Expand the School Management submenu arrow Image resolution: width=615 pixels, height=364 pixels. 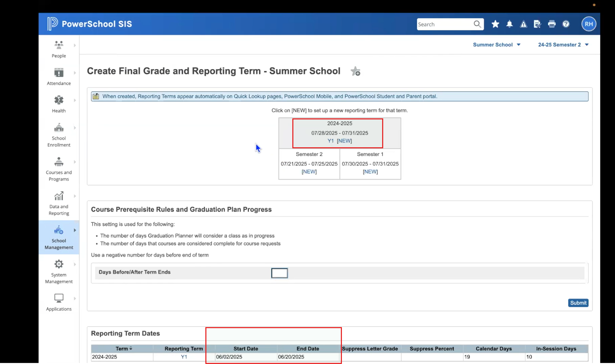click(75, 230)
